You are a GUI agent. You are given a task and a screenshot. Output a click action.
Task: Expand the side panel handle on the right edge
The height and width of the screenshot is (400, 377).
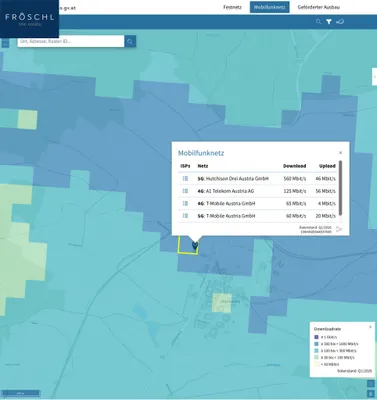(x=375, y=77)
